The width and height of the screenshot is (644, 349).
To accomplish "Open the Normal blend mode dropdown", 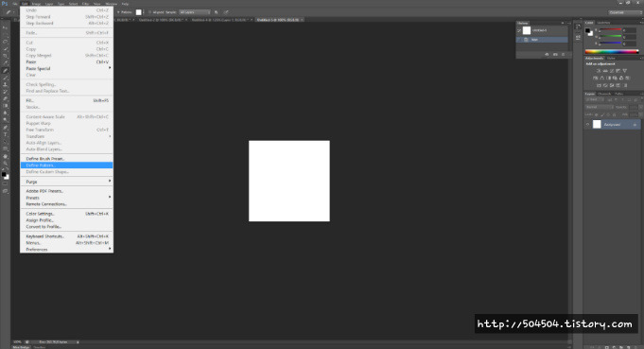I will point(600,107).
